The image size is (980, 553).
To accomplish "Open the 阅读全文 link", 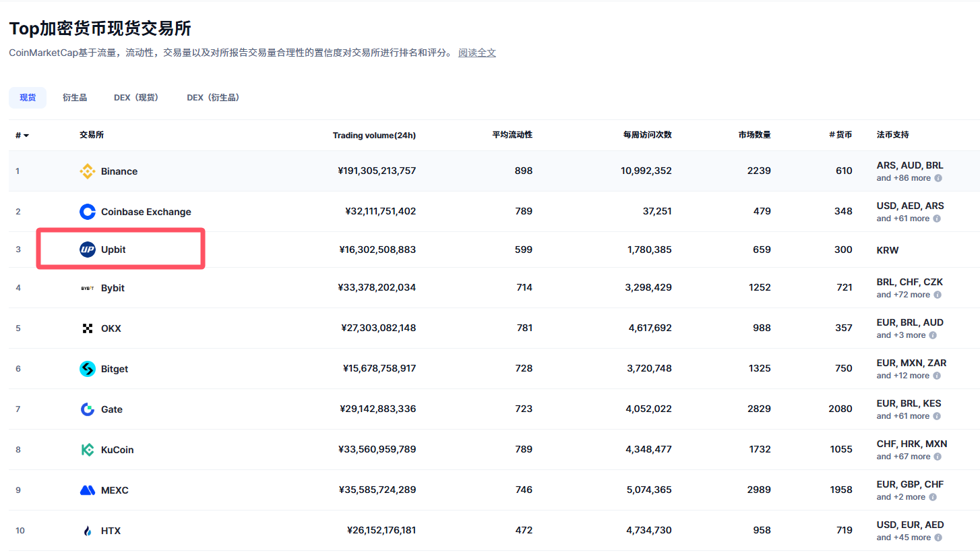I will coord(477,53).
